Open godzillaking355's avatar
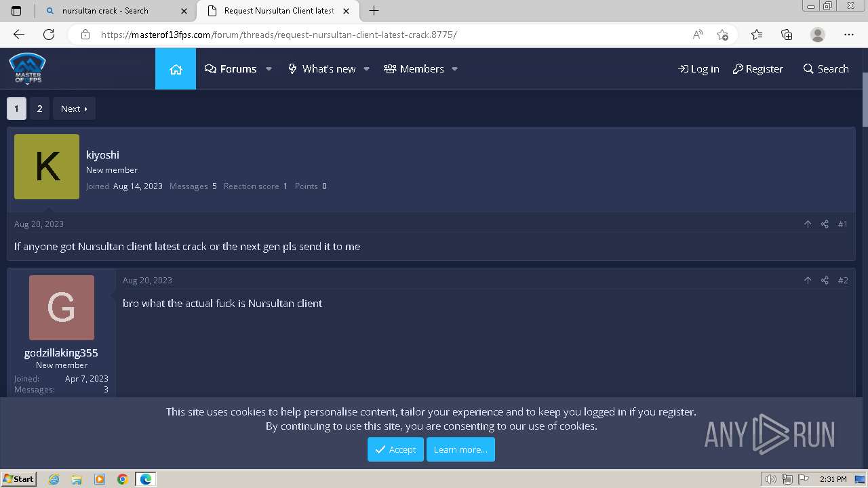The width and height of the screenshot is (868, 488). pos(62,308)
